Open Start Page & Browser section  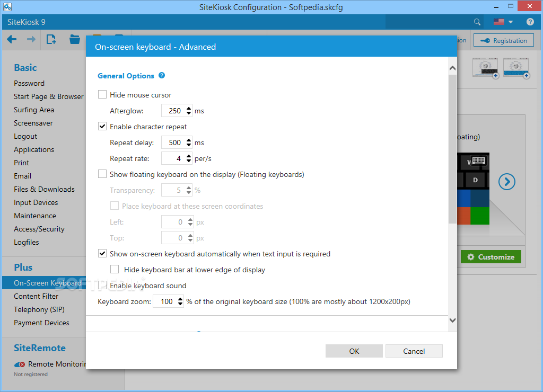[48, 96]
